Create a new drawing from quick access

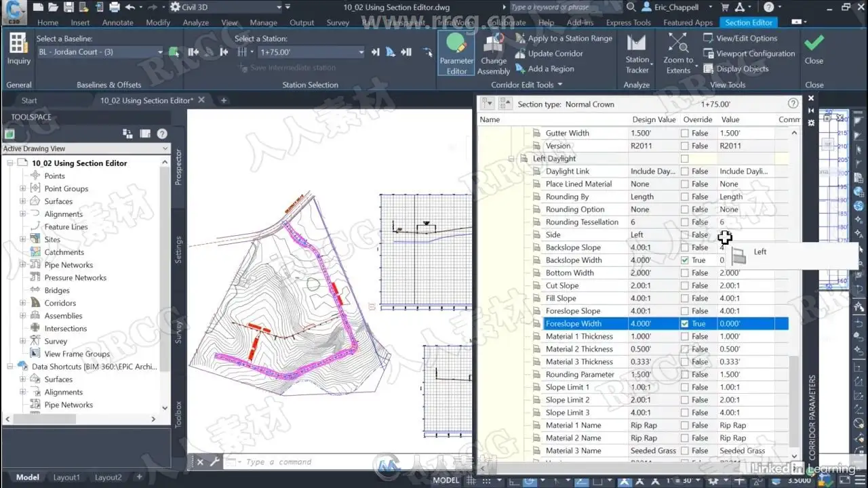(38, 7)
